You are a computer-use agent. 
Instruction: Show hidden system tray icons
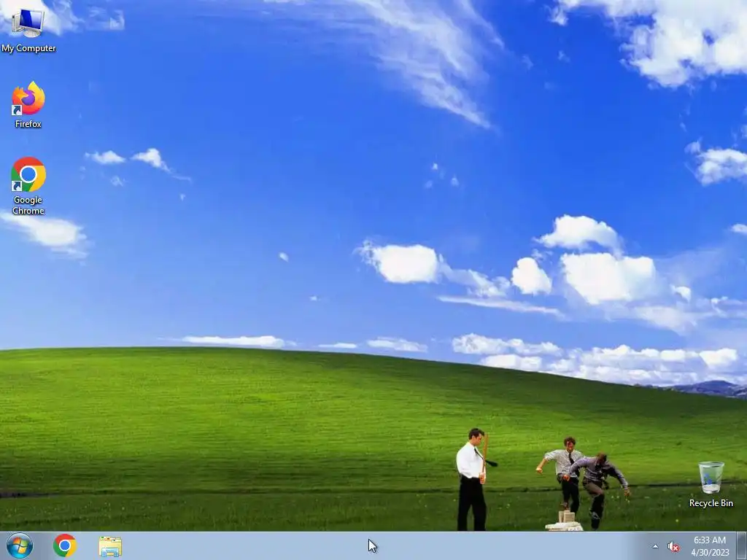pos(655,546)
